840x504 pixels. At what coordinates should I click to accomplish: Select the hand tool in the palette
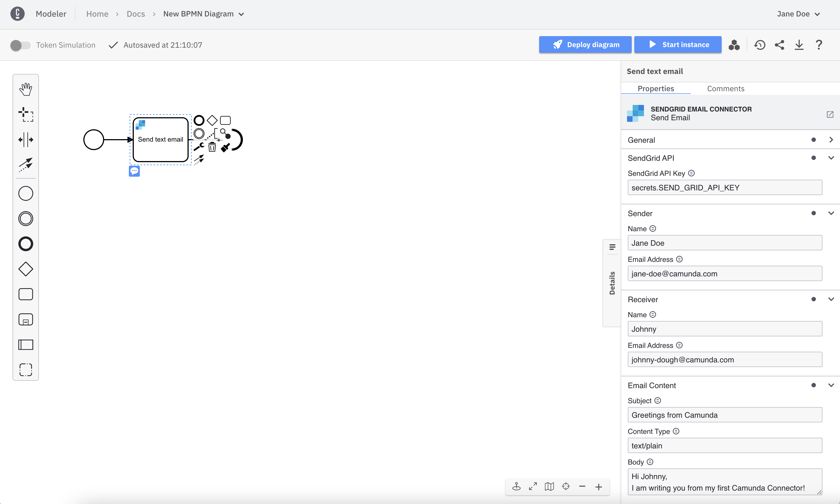point(25,89)
